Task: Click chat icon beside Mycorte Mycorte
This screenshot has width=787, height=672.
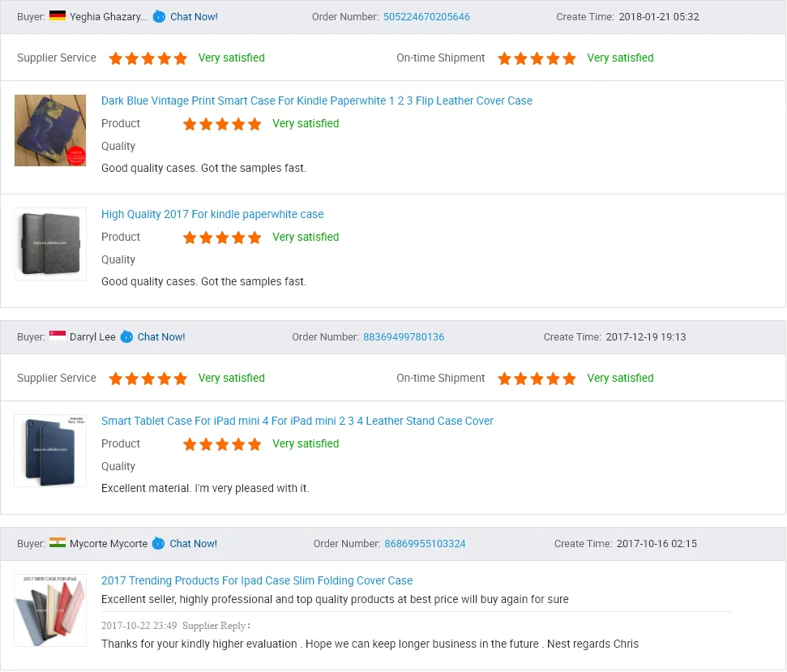Action: 158,544
